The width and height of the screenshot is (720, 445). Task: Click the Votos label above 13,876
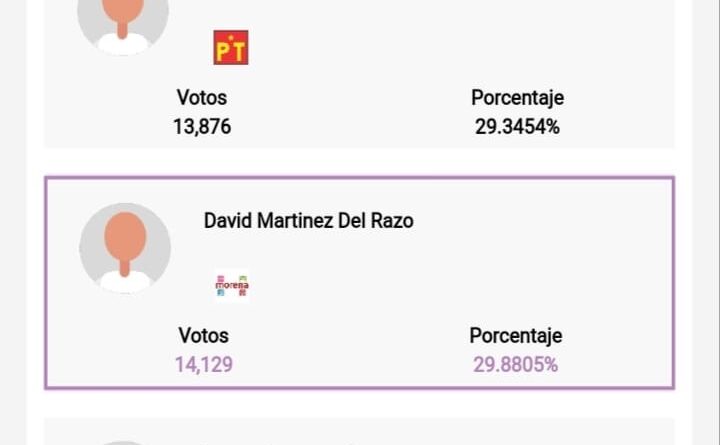[202, 98]
